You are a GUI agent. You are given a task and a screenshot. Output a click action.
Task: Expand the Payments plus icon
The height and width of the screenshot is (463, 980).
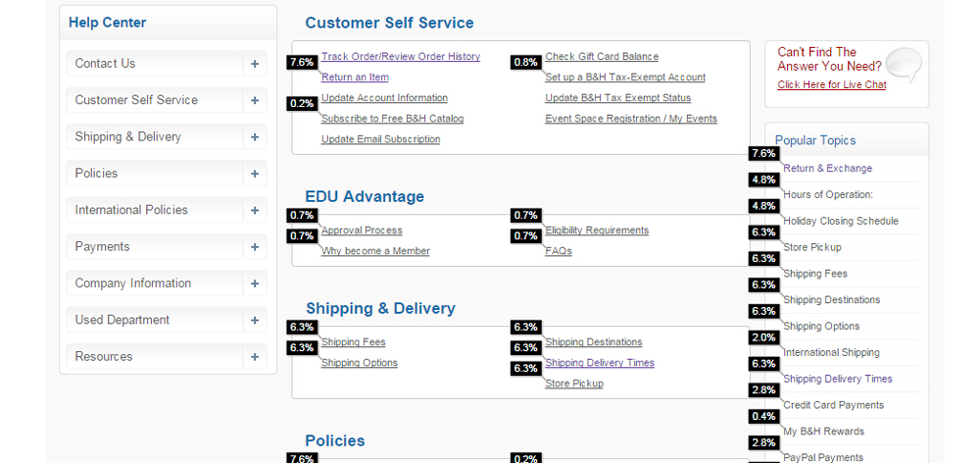point(255,246)
